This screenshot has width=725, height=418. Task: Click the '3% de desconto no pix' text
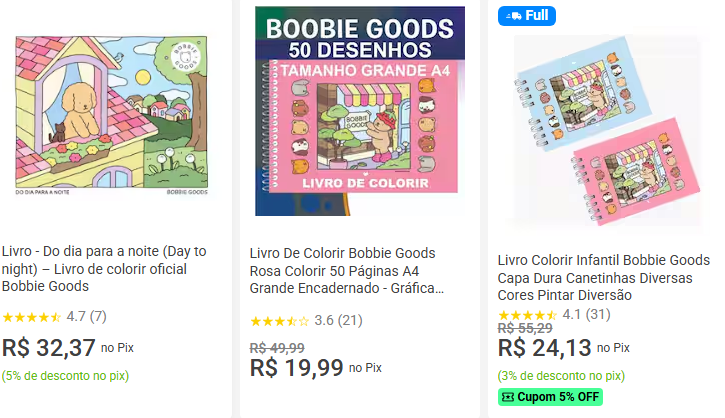(561, 376)
